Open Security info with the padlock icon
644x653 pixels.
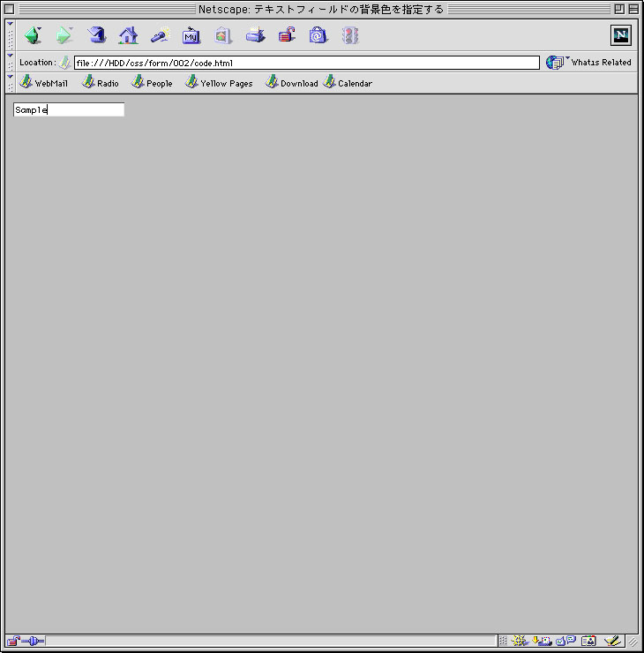coord(287,35)
